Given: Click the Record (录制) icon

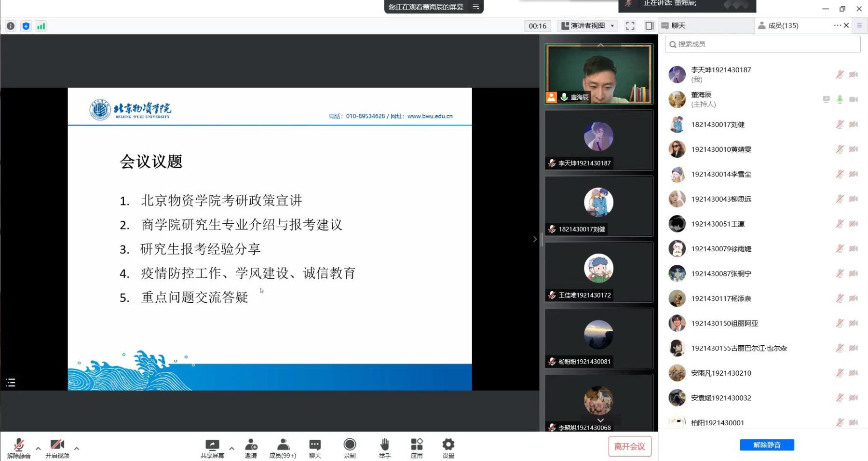Looking at the screenshot, I should point(350,445).
